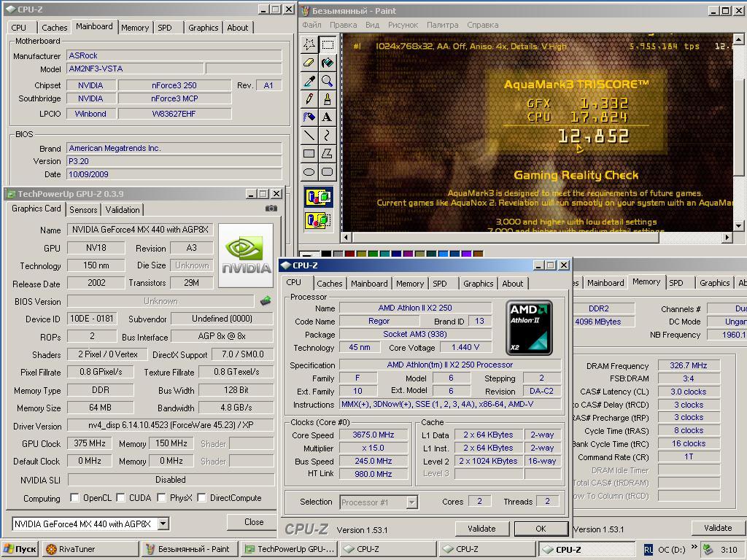The image size is (747, 560).
Task: Open Caches tab in front CPU-Z window
Action: pos(329,284)
